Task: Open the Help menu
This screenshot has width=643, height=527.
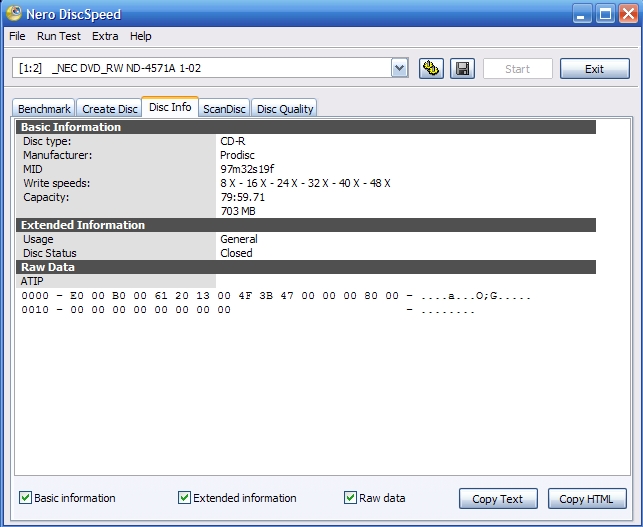Action: [x=141, y=36]
